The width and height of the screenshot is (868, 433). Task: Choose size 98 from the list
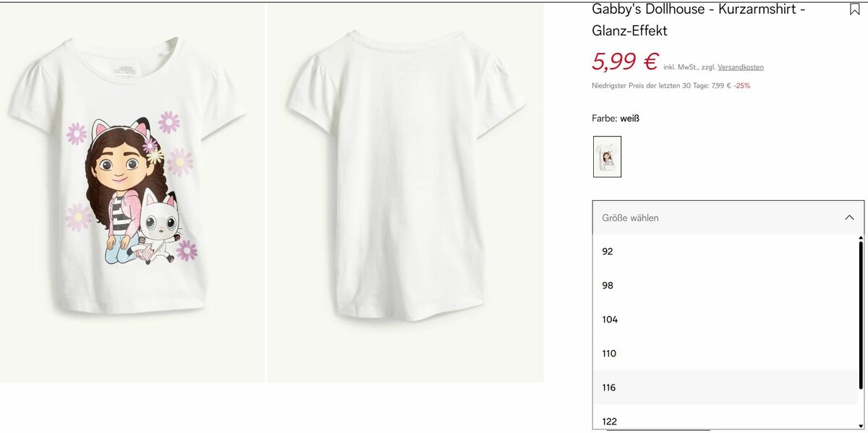coord(608,286)
